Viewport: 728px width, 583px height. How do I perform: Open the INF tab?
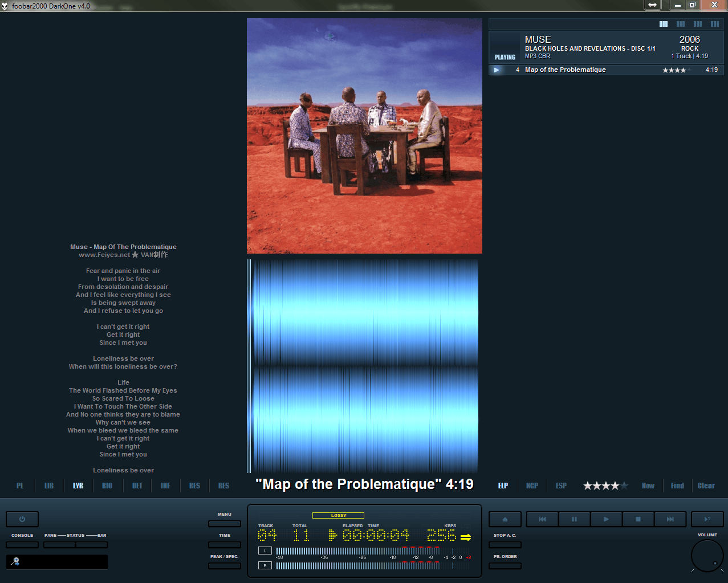pyautogui.click(x=165, y=486)
